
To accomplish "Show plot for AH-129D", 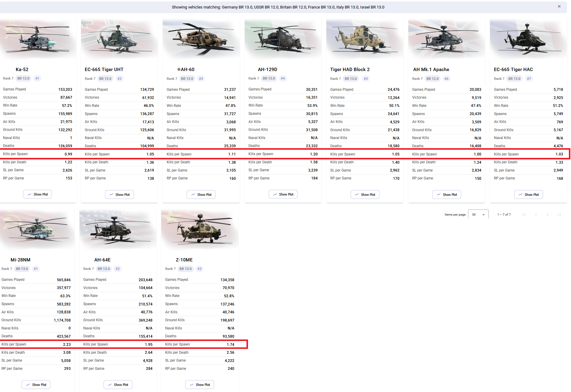I will click(x=283, y=194).
